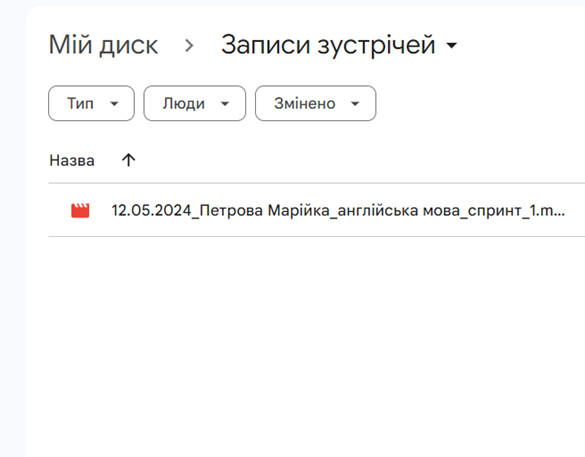Image resolution: width=585 pixels, height=457 pixels.
Task: Click the arrow inside the Люди chip
Action: [x=225, y=104]
